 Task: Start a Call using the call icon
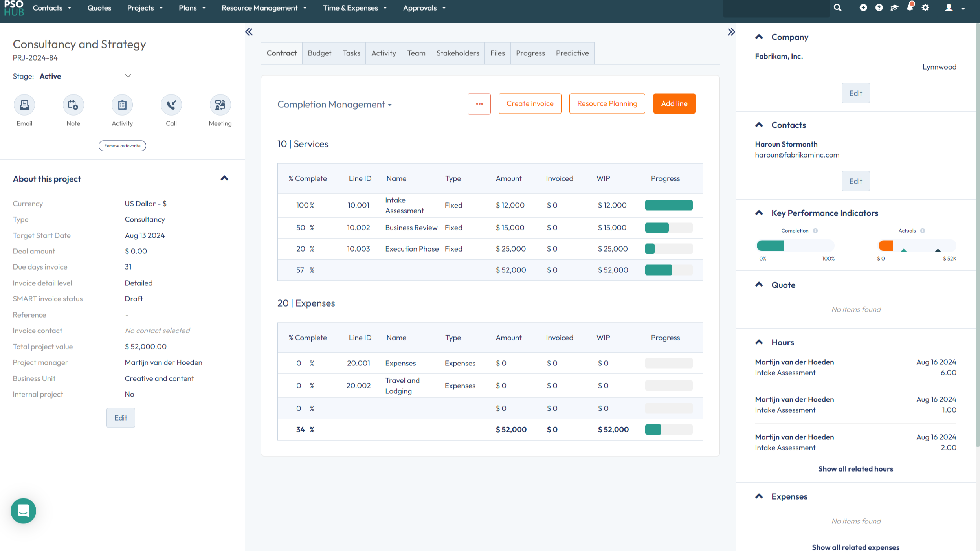[x=171, y=105]
